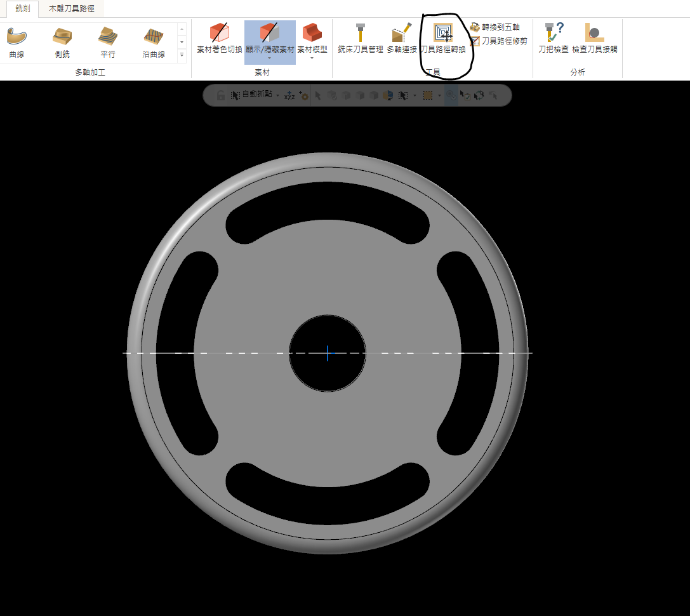
Task: Toggle 顯示/隱藏素材 stock display
Action: click(x=270, y=38)
